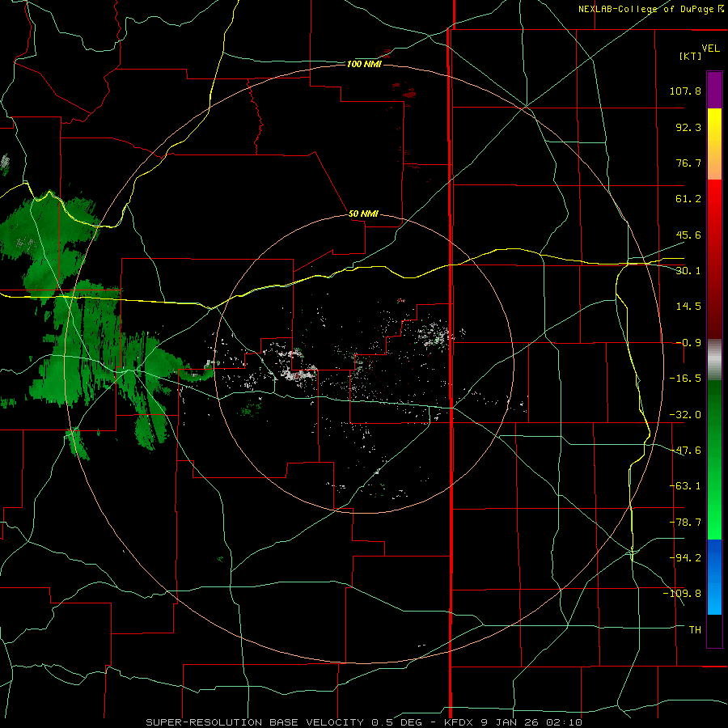Click the 92.3 velocity scale value

[x=688, y=127]
